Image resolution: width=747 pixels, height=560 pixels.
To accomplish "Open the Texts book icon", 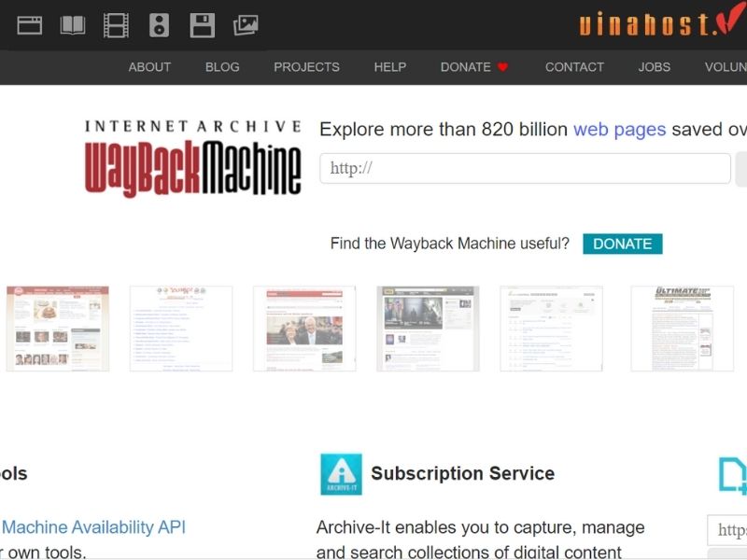I will pyautogui.click(x=73, y=25).
